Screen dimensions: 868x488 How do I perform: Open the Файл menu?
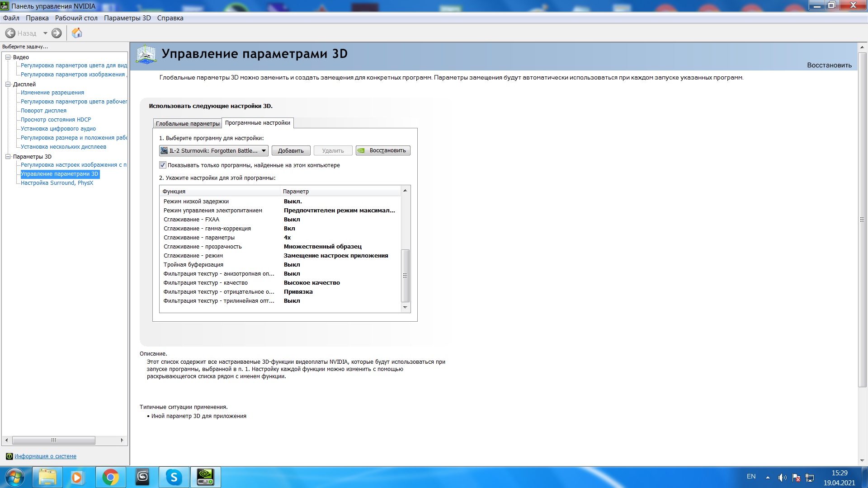(x=11, y=18)
